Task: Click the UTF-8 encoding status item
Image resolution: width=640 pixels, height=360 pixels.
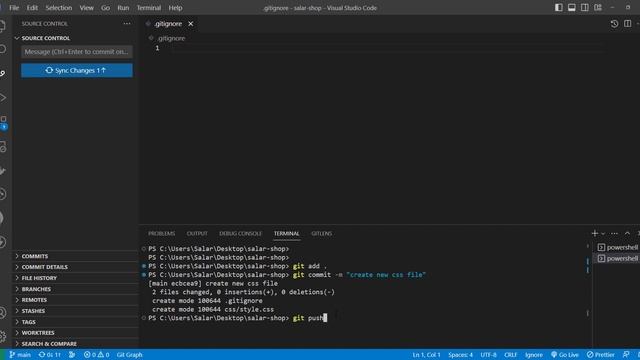Action: [x=488, y=355]
